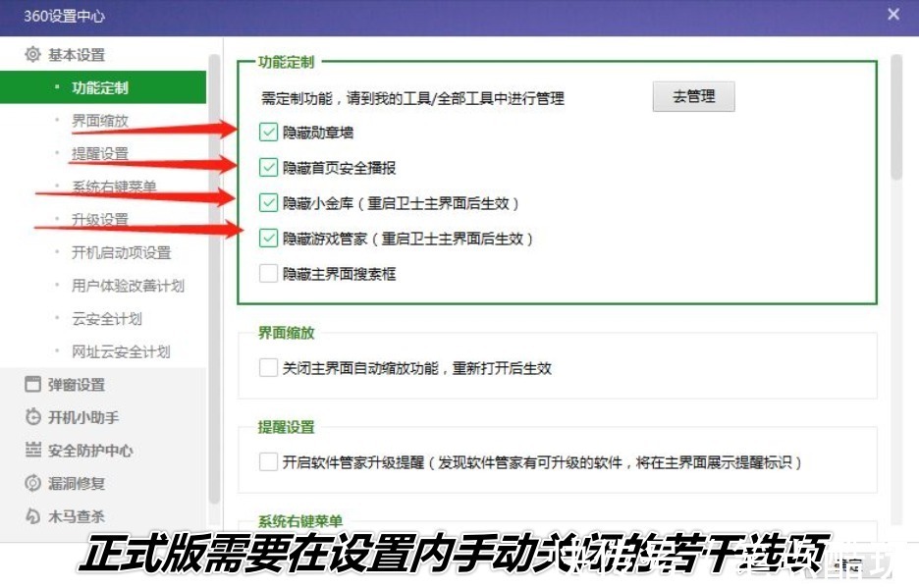The image size is (919, 588).
Task: Click the sidebar vertical scrollbar
Action: pos(214,279)
